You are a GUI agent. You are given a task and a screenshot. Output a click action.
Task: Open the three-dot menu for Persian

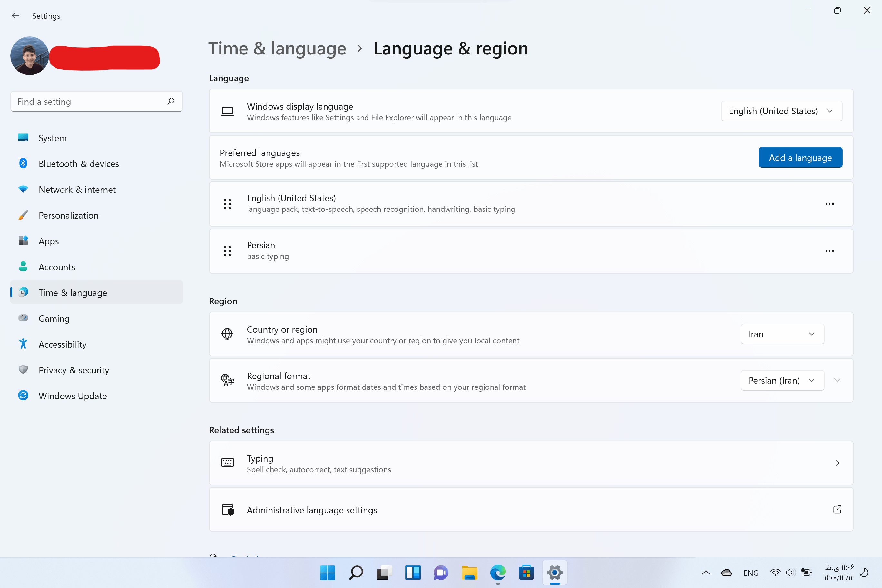coord(829,251)
